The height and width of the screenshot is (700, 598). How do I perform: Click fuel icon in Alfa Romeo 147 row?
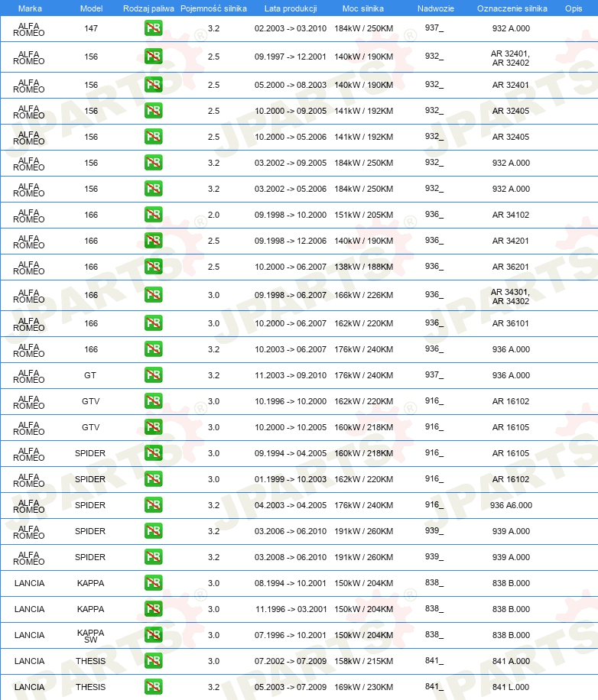153,28
